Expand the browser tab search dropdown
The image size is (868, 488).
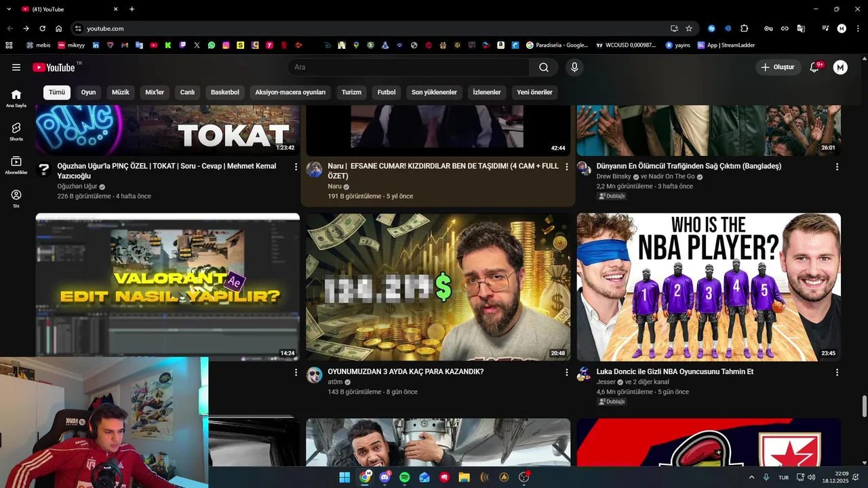pos(9,9)
